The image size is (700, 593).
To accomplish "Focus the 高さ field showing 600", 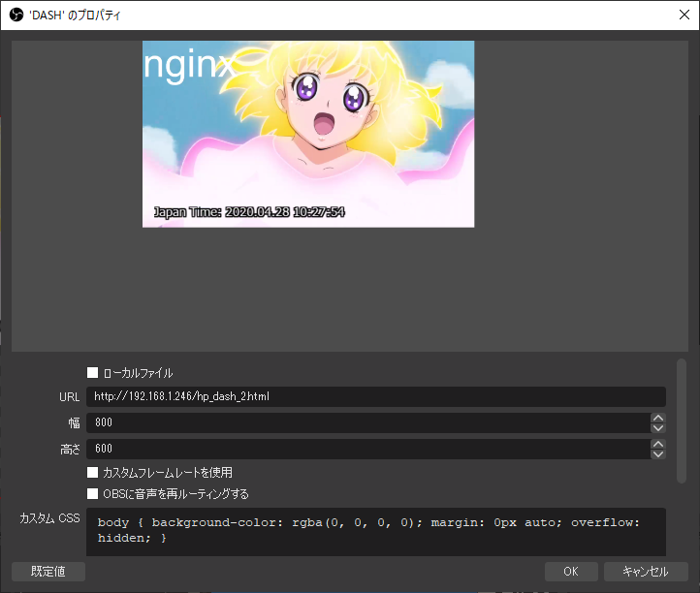I will [366, 450].
